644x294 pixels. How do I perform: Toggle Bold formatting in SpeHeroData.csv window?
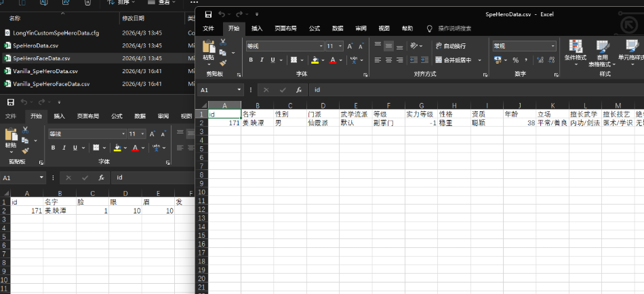pyautogui.click(x=251, y=60)
